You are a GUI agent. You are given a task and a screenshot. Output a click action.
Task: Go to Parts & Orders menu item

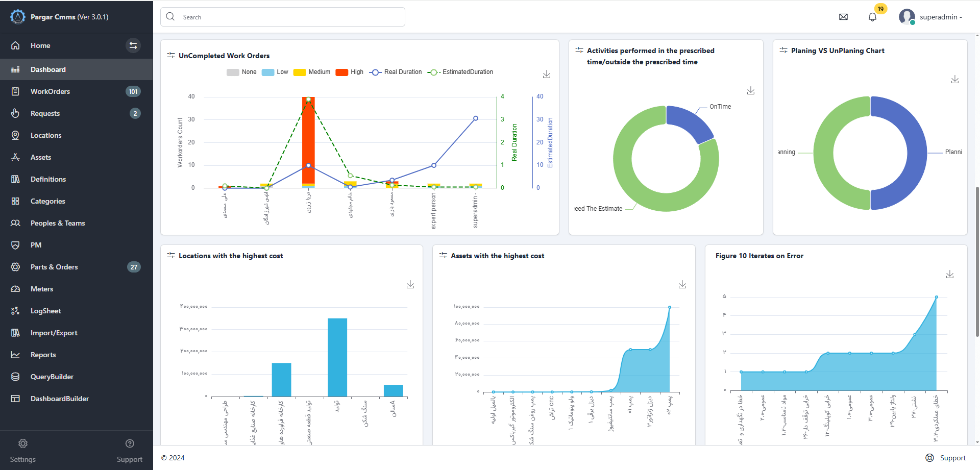[x=54, y=267]
